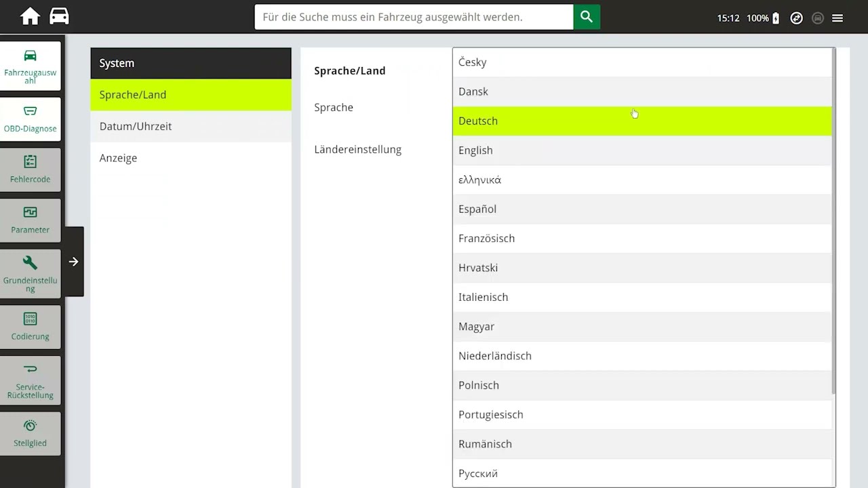Open OBD-Diagnose in the sidebar

(x=31, y=119)
